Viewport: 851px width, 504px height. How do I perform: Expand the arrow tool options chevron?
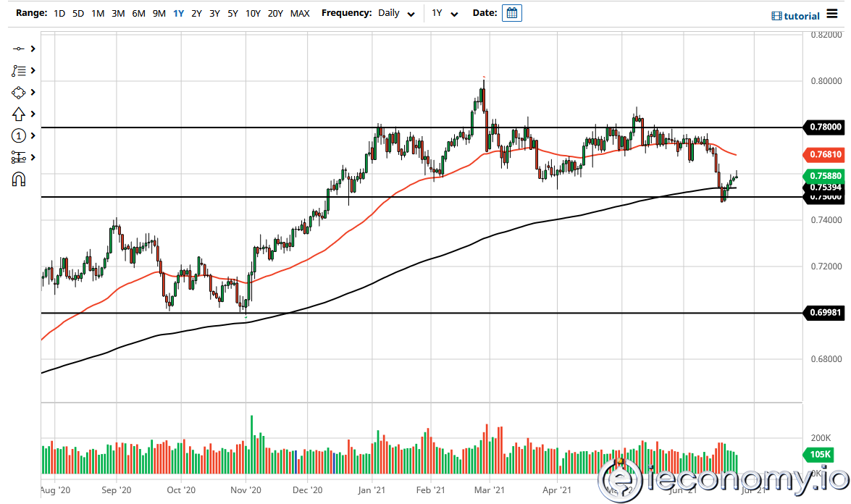(x=32, y=114)
